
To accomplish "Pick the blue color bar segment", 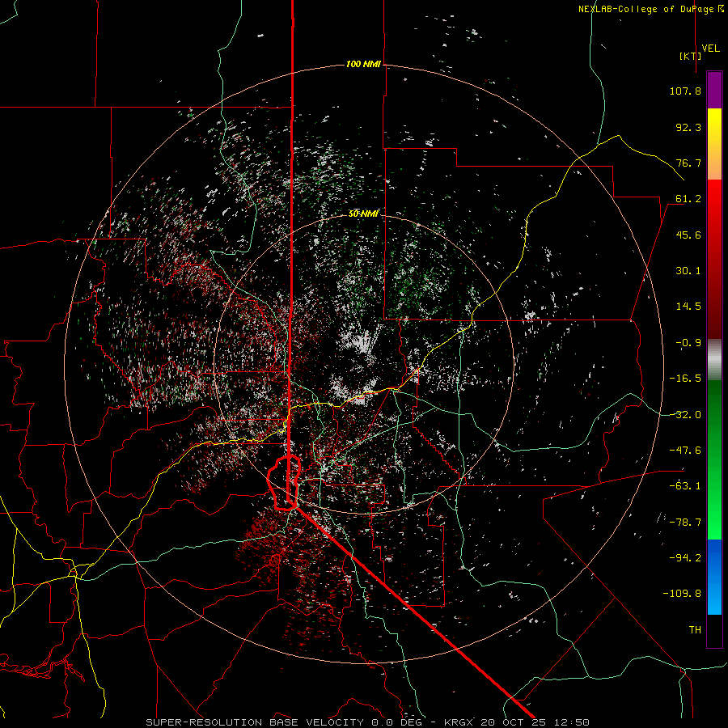I will pyautogui.click(x=714, y=577).
